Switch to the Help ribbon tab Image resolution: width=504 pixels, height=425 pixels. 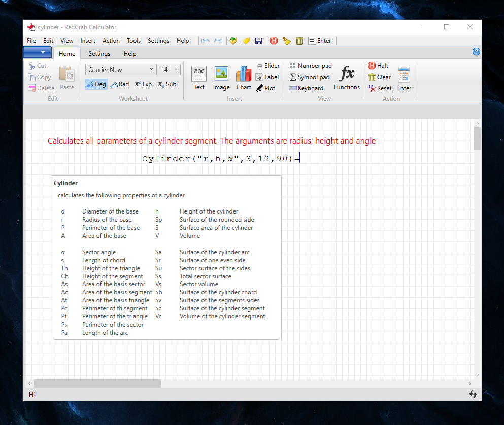coord(130,54)
